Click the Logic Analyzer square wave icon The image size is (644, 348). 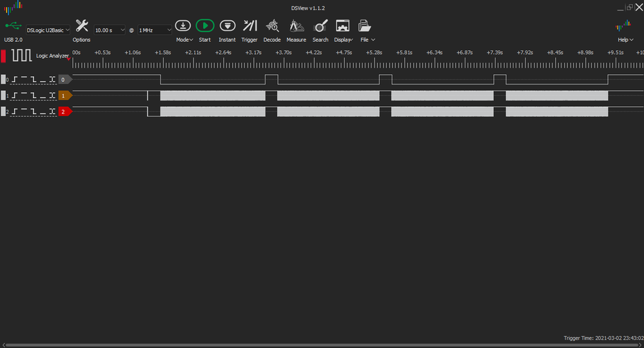pyautogui.click(x=22, y=55)
